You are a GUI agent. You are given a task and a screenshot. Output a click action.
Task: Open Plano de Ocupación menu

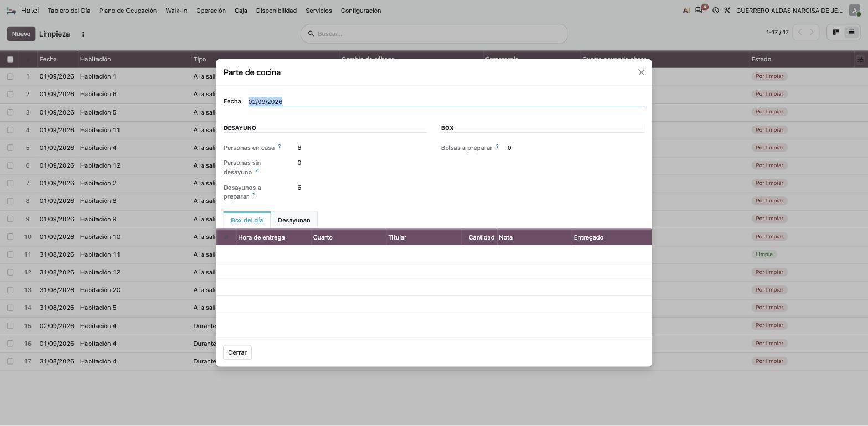point(128,11)
